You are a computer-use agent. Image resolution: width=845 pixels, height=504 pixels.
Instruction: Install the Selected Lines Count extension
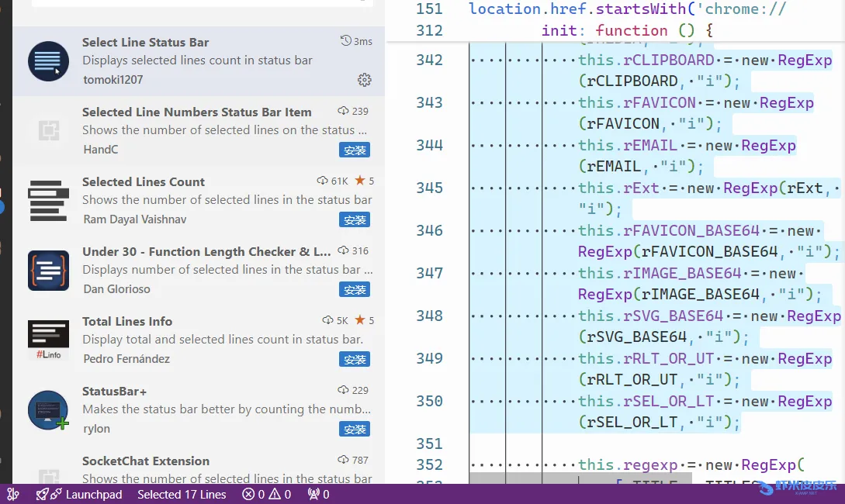coord(355,219)
